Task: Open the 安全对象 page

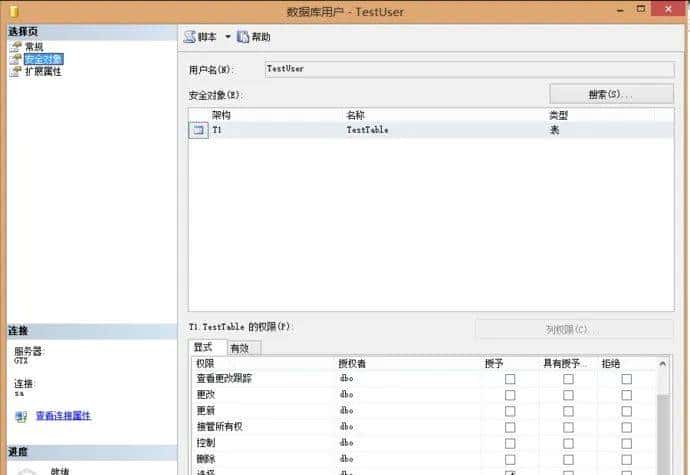Action: tap(43, 59)
